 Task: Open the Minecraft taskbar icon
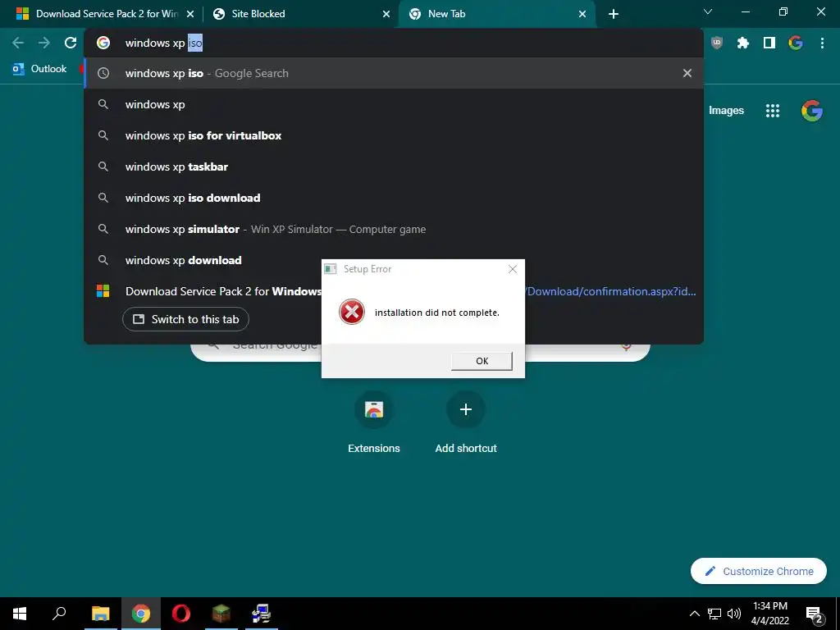[x=221, y=614]
